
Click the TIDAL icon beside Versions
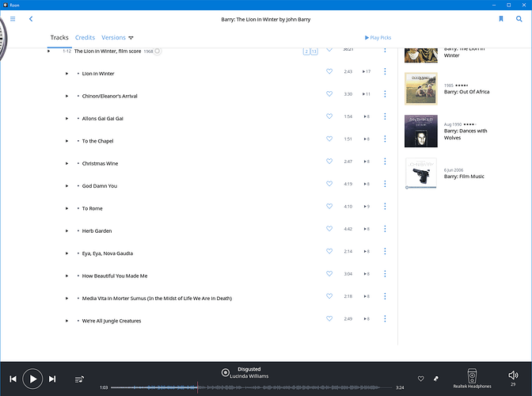131,38
